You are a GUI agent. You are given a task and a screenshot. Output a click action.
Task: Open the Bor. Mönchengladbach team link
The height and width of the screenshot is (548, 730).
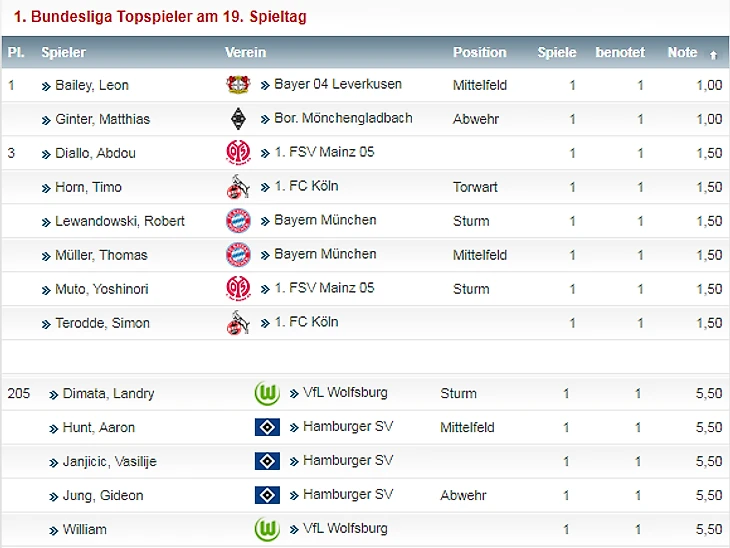[x=343, y=118]
